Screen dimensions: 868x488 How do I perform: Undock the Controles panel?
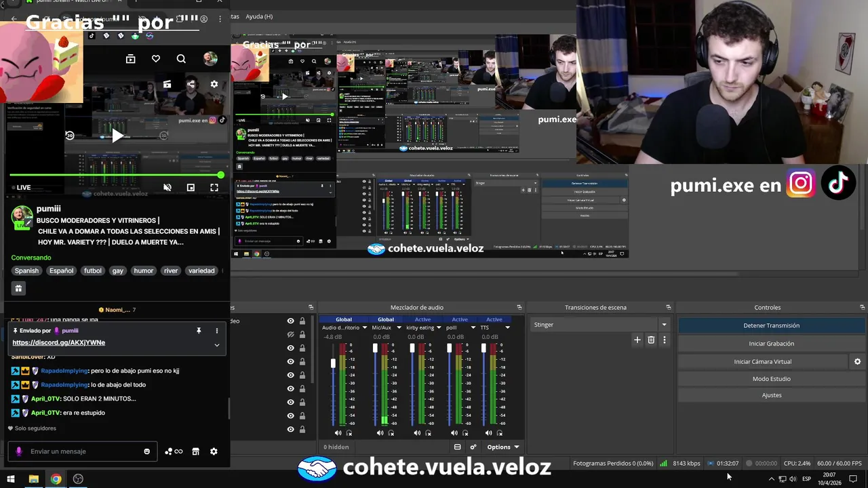pos(863,308)
